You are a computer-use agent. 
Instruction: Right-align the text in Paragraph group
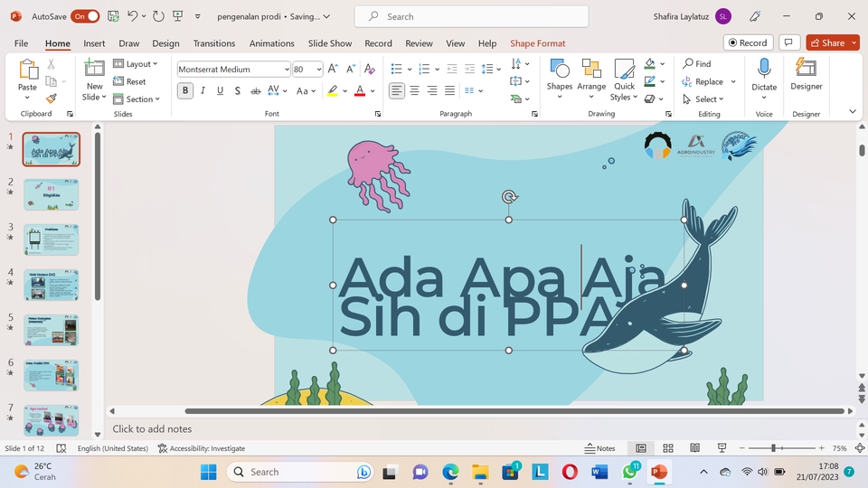click(x=432, y=90)
